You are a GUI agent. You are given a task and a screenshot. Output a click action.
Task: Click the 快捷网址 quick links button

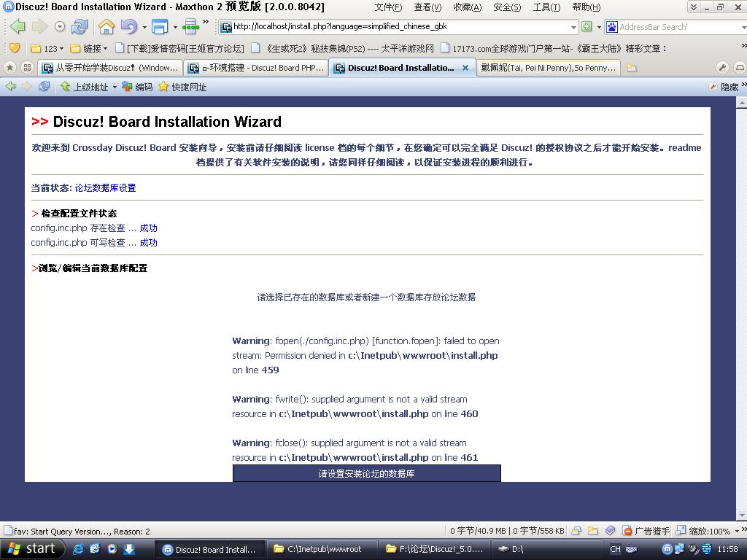click(182, 87)
